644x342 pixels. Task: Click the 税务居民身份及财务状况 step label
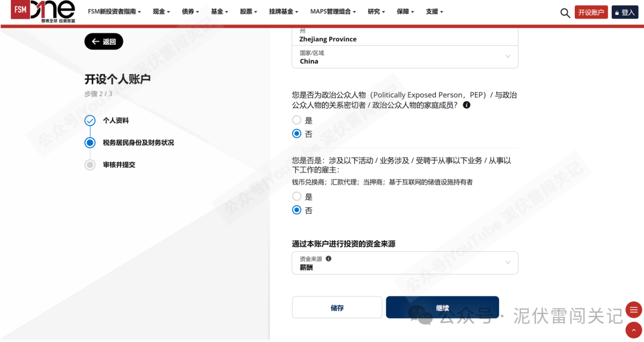tap(138, 143)
